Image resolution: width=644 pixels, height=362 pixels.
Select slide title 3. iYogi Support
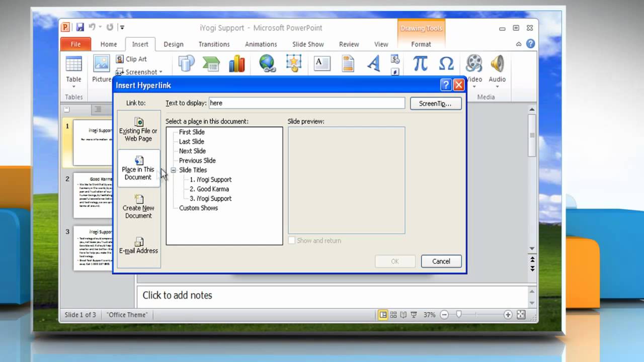210,199
